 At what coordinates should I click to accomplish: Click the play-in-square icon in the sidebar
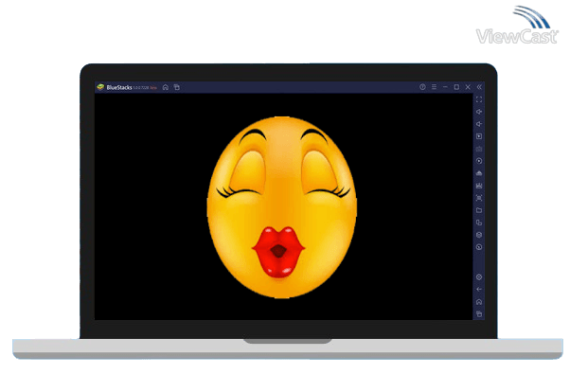pyautogui.click(x=479, y=136)
